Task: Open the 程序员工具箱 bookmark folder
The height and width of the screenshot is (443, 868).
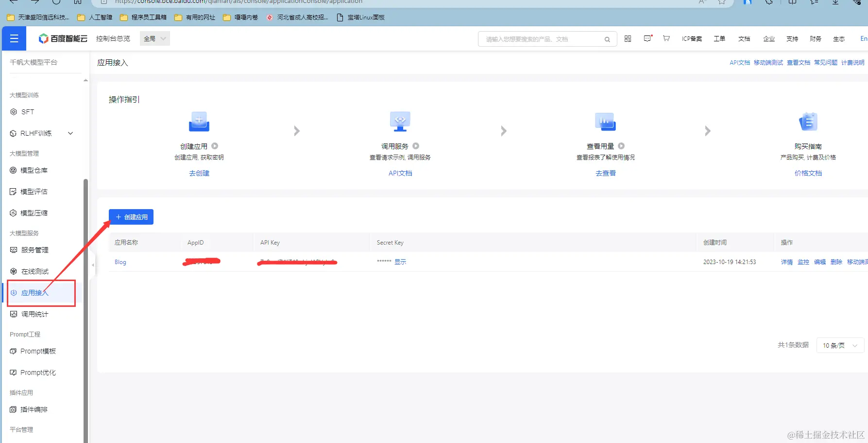Action: click(143, 18)
